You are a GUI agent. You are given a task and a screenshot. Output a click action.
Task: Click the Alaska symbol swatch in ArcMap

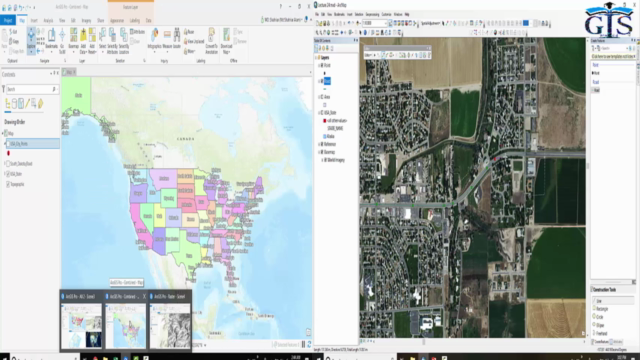[x=325, y=136]
